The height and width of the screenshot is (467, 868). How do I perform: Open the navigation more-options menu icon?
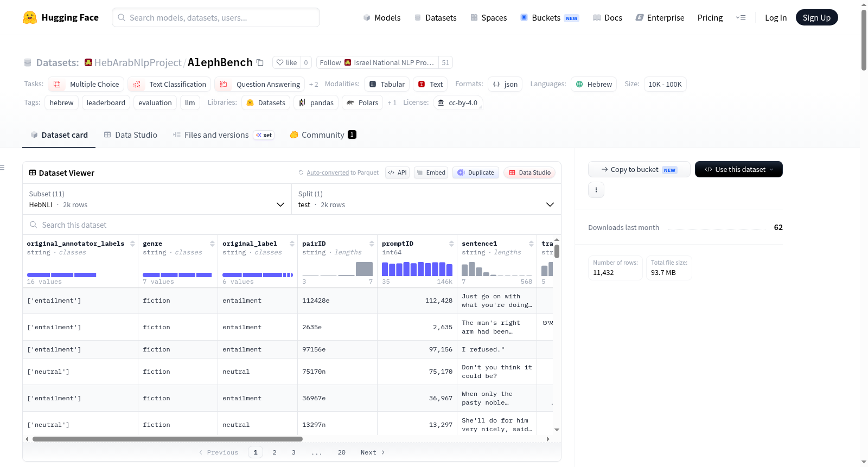coord(741,17)
